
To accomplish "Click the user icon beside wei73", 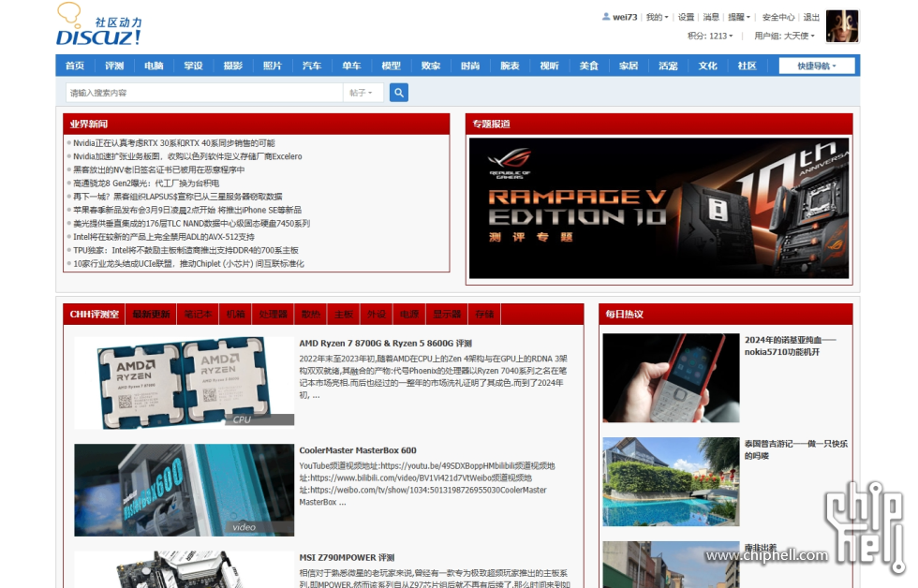I will tap(606, 17).
